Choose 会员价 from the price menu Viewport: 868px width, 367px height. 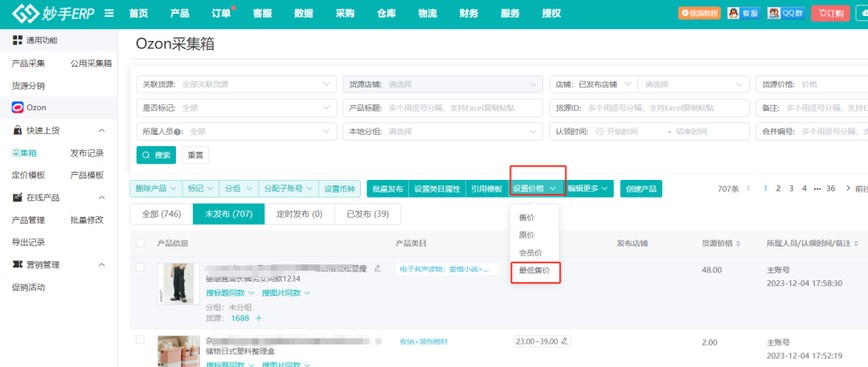point(530,253)
